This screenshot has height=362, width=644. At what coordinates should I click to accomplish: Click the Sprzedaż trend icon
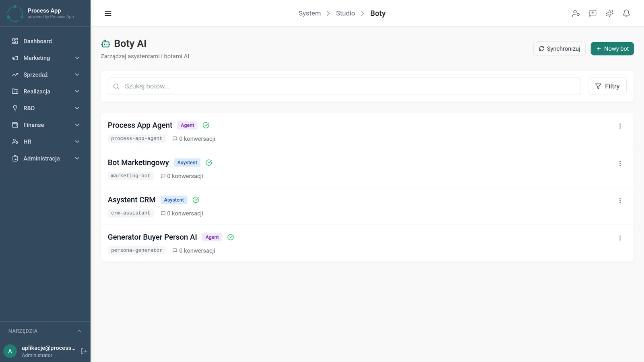[x=15, y=75]
